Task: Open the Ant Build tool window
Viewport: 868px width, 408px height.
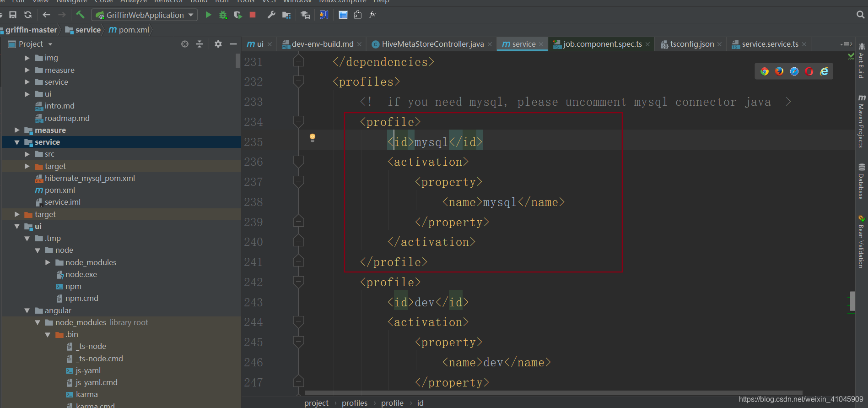Action: coord(862,60)
